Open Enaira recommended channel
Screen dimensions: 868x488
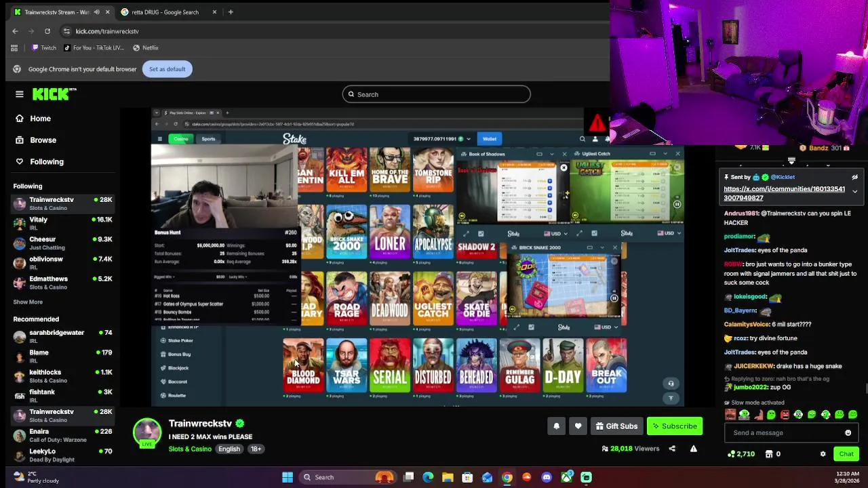[62, 434]
